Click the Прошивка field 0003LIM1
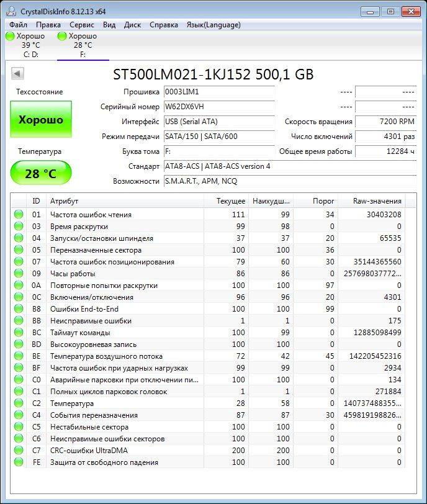The image size is (427, 504). coord(219,92)
